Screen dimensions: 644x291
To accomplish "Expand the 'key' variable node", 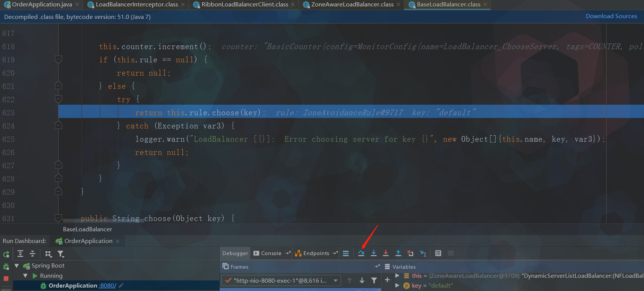I will coord(397,285).
